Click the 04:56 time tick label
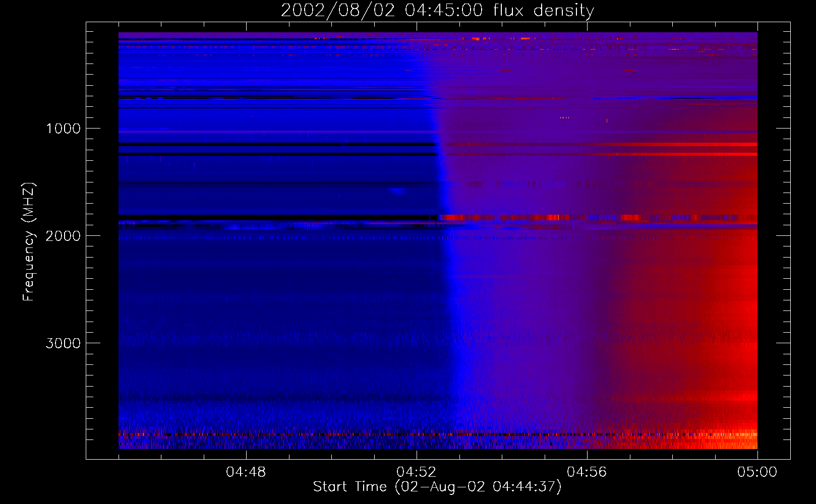This screenshot has height=504, width=816. [587, 472]
